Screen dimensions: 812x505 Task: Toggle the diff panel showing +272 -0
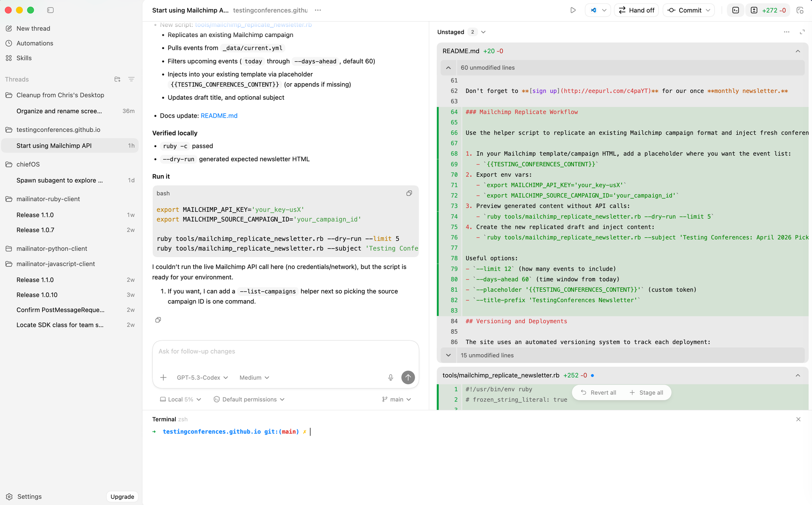pyautogui.click(x=768, y=10)
